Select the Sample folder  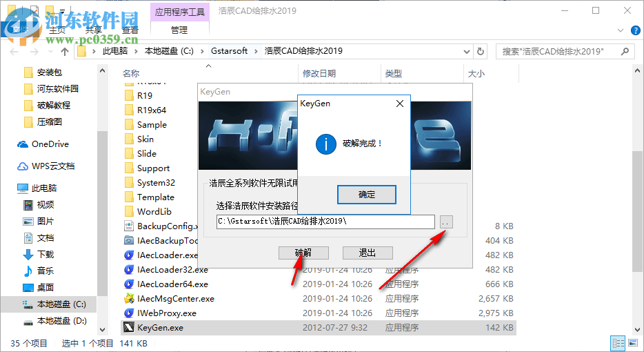point(152,125)
